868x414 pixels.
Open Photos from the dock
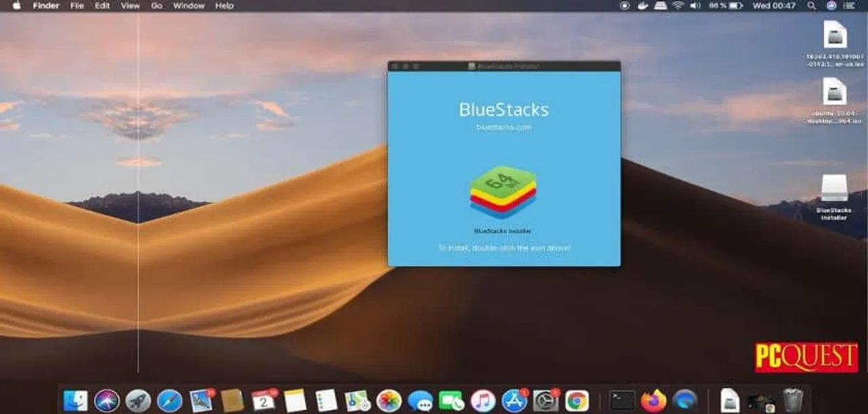[389, 400]
